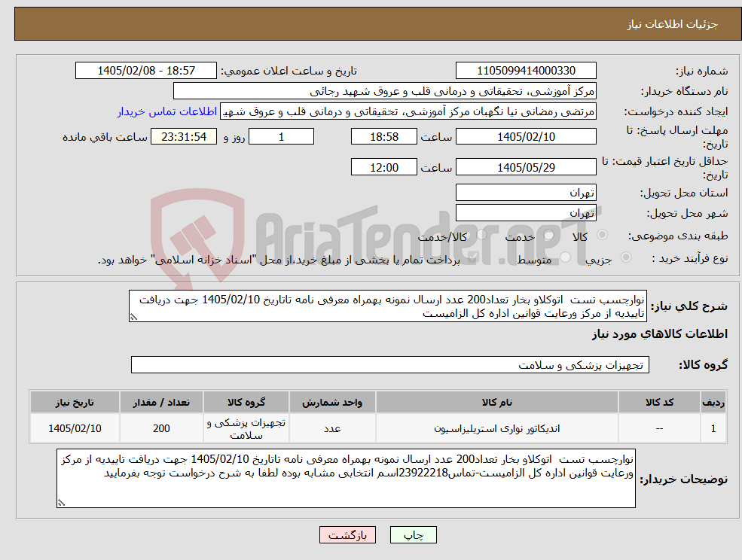Select the کالا/خدمت radio button
This screenshot has width=742, height=560.
coord(481,235)
